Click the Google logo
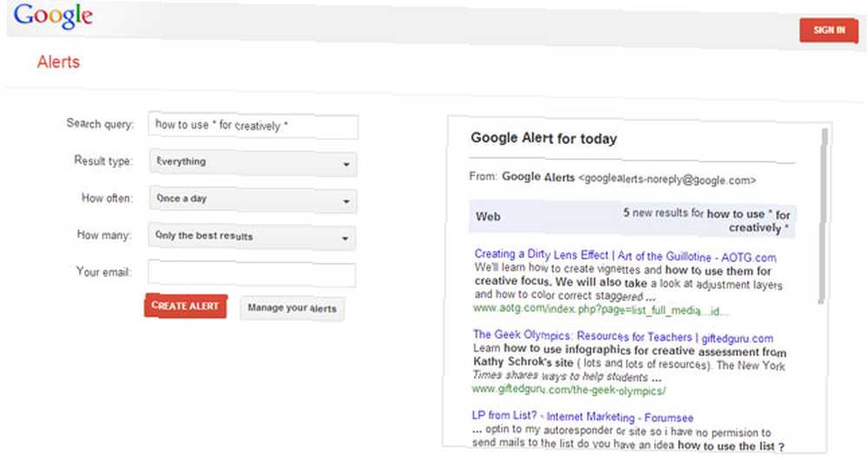This screenshot has width=868, height=470. [x=53, y=17]
